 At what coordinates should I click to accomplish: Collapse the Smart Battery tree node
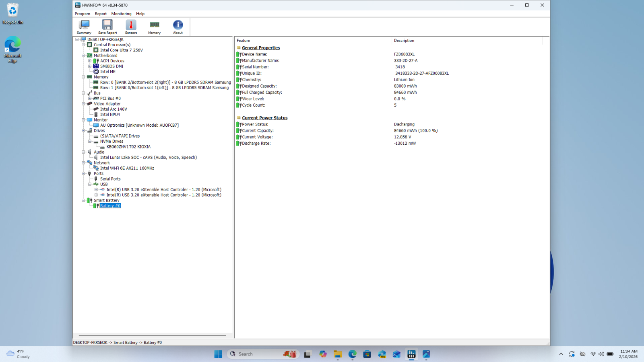[83, 200]
